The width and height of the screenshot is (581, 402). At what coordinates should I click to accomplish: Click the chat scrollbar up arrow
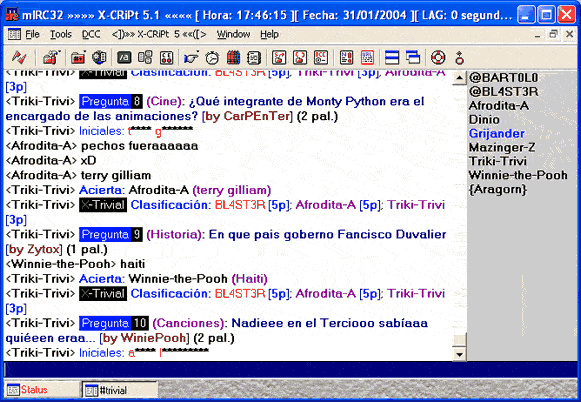pyautogui.click(x=459, y=78)
